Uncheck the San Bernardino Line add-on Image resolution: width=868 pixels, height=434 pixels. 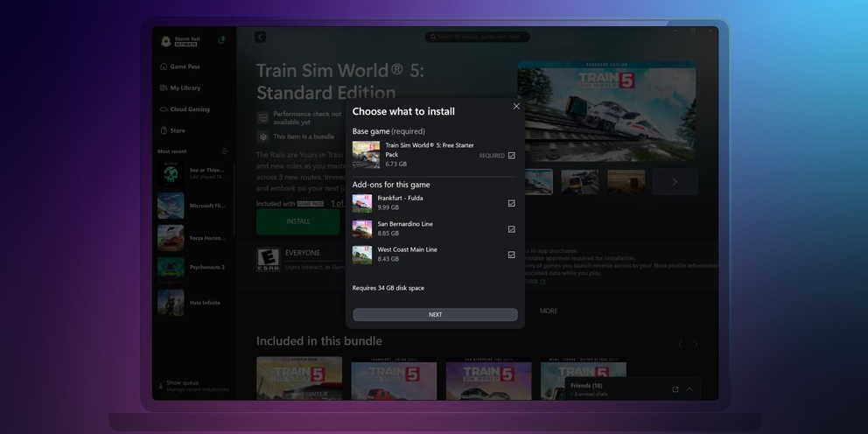512,229
